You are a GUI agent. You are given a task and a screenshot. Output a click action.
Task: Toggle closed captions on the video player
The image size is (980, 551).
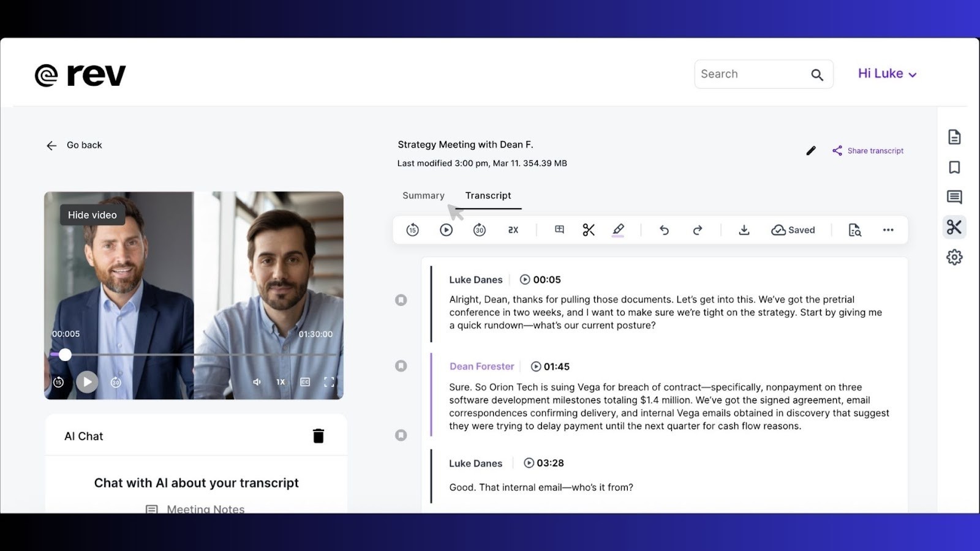pyautogui.click(x=304, y=381)
